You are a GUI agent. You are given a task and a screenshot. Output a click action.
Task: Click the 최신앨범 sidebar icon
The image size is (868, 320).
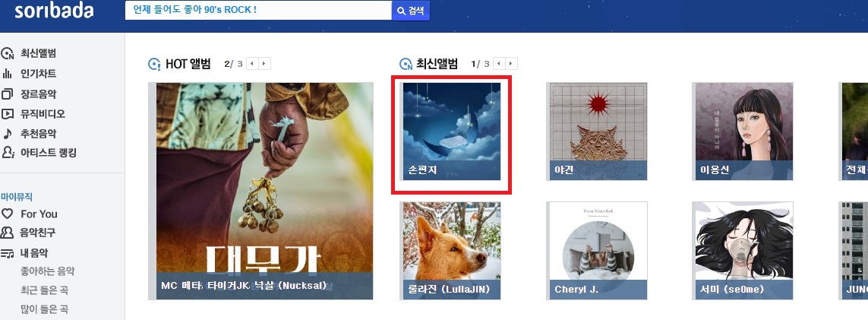pyautogui.click(x=7, y=54)
